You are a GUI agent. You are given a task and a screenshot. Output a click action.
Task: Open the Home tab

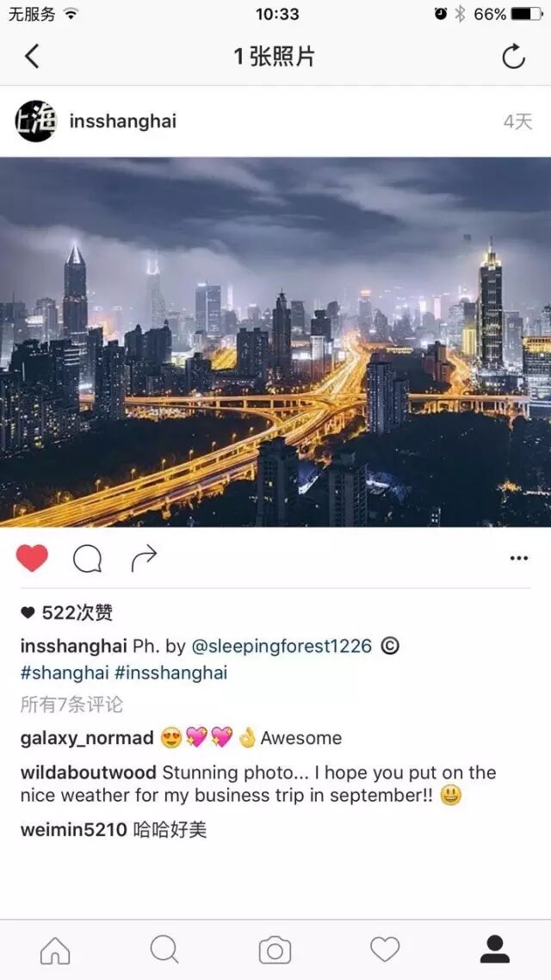[x=55, y=951]
